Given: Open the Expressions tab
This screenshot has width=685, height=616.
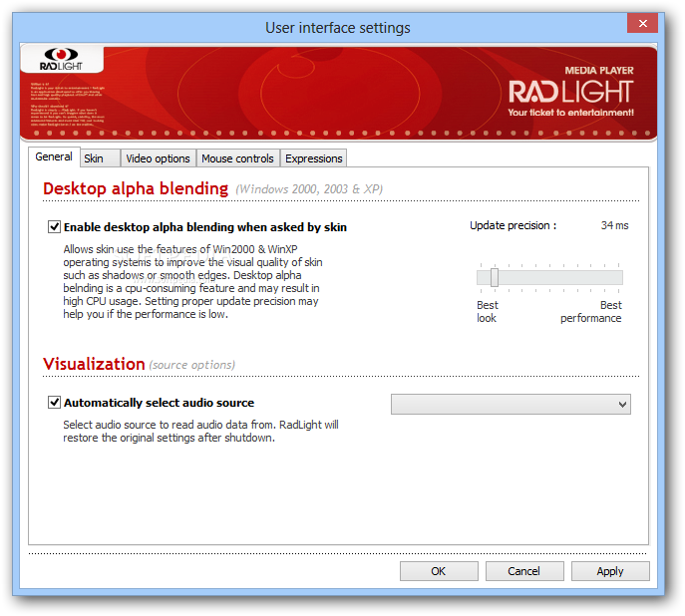Looking at the screenshot, I should pos(314,158).
